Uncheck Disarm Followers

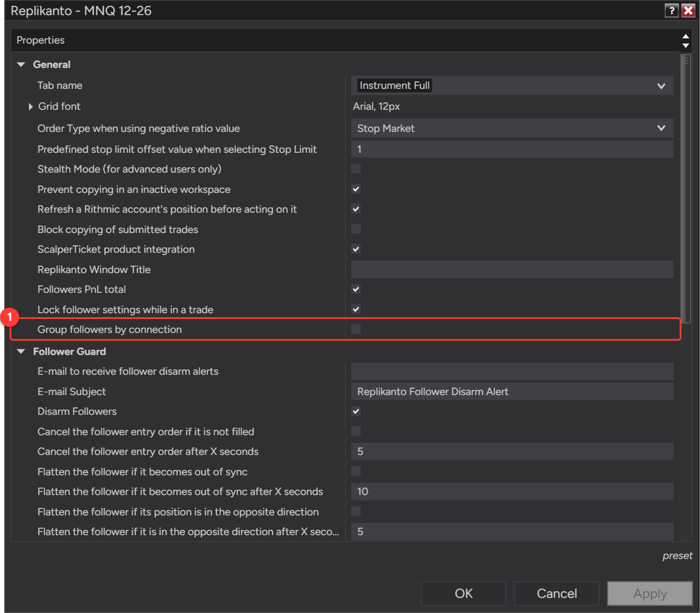click(x=356, y=411)
